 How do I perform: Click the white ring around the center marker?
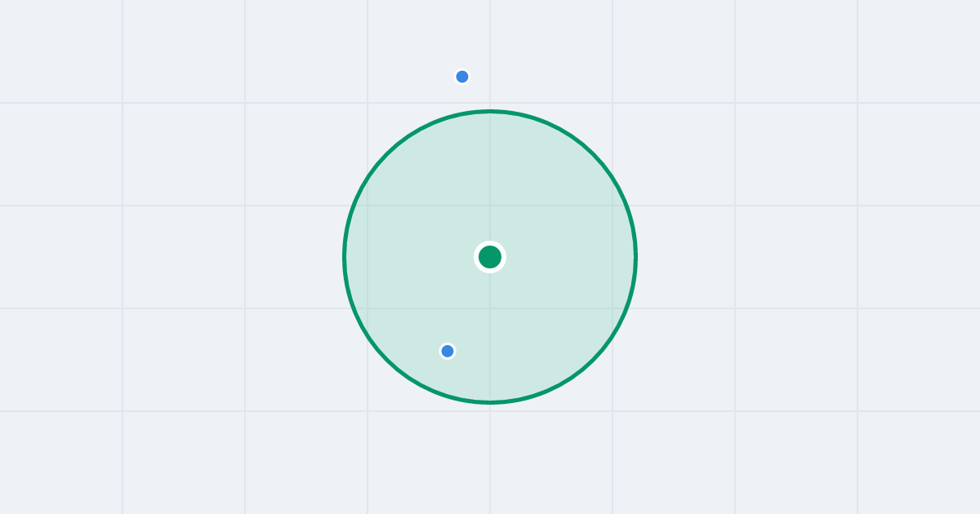490,243
